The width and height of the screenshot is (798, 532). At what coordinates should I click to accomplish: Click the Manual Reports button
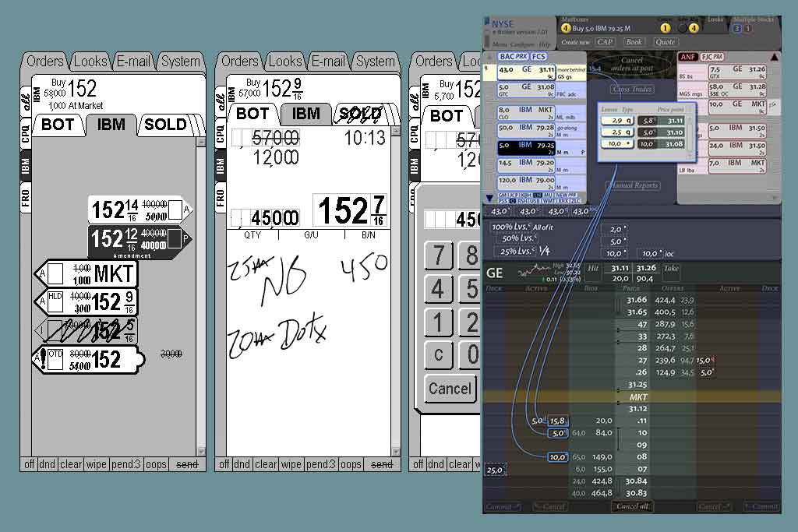pos(634,185)
